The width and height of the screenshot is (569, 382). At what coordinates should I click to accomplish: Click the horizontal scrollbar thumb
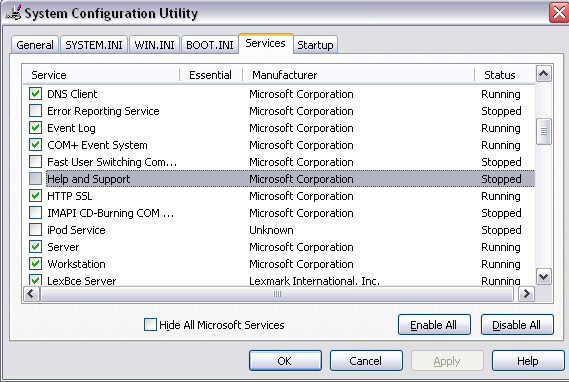point(277,294)
